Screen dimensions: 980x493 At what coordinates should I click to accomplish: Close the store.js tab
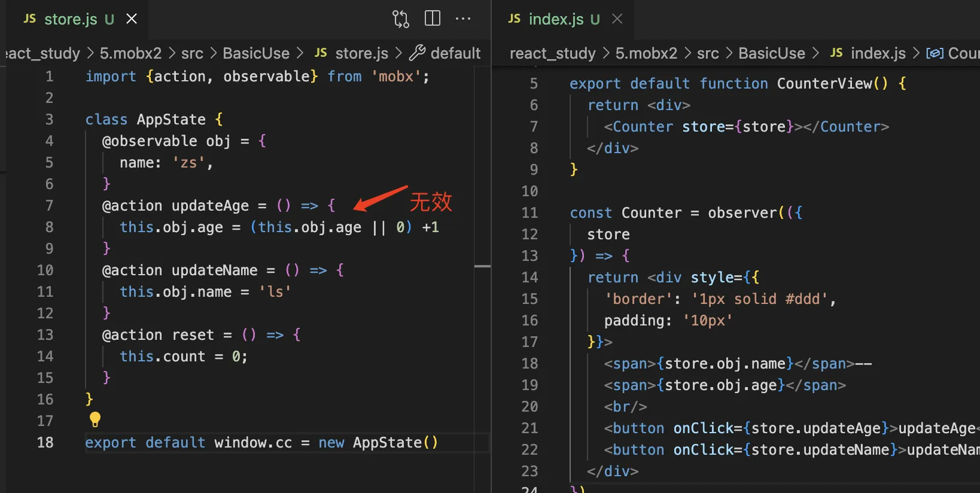(132, 19)
